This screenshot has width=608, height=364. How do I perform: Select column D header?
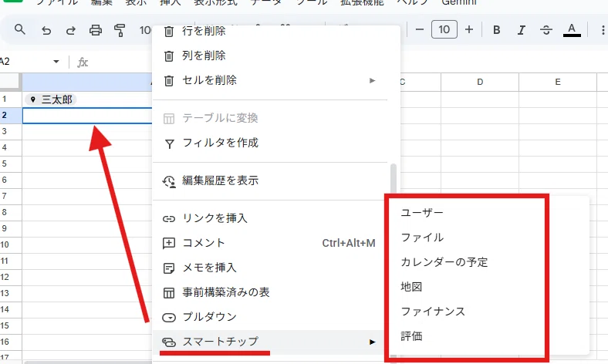[480, 82]
